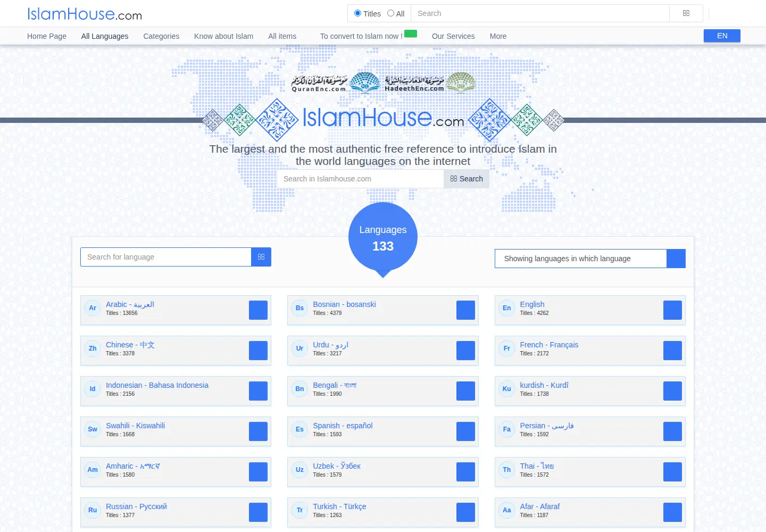766x532 pixels.
Task: Click blue button on Thai card
Action: pos(672,472)
